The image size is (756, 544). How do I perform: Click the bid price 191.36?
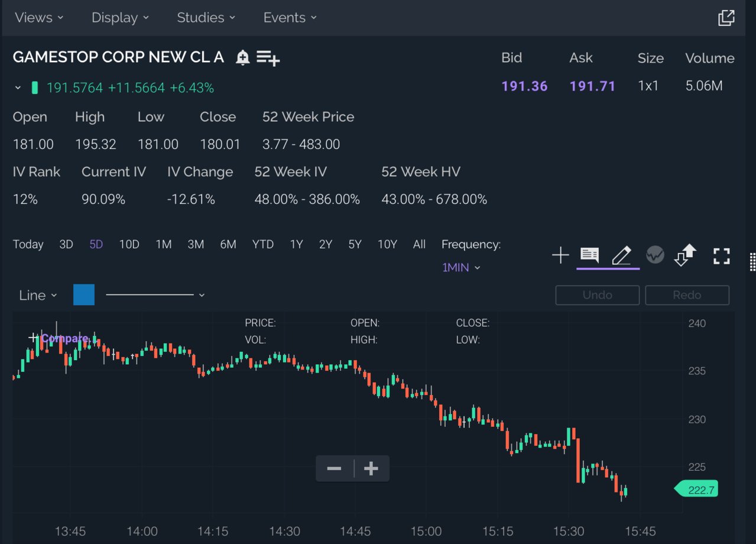coord(524,86)
